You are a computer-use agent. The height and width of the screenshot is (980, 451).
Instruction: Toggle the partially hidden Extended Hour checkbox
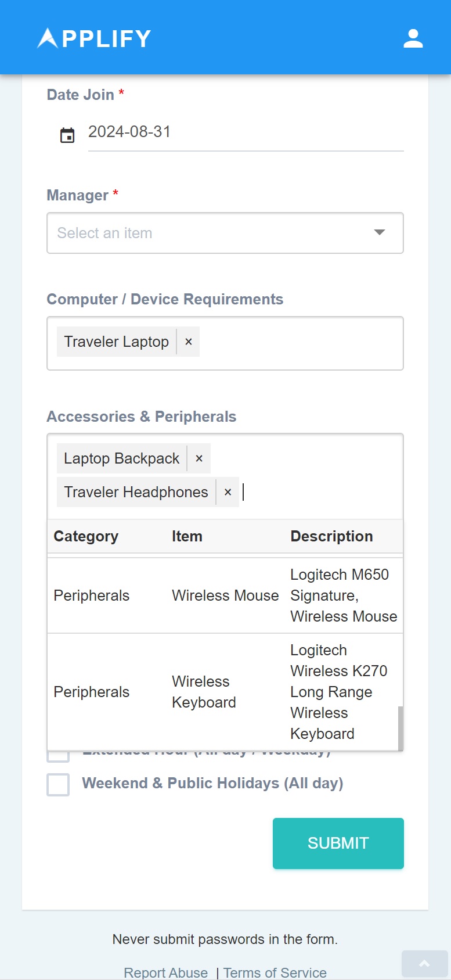(58, 757)
